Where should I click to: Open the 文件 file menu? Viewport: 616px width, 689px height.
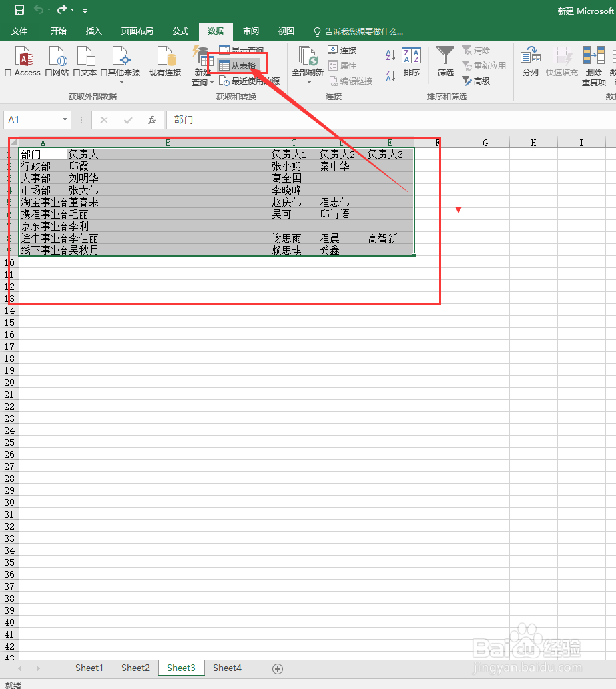coord(19,31)
